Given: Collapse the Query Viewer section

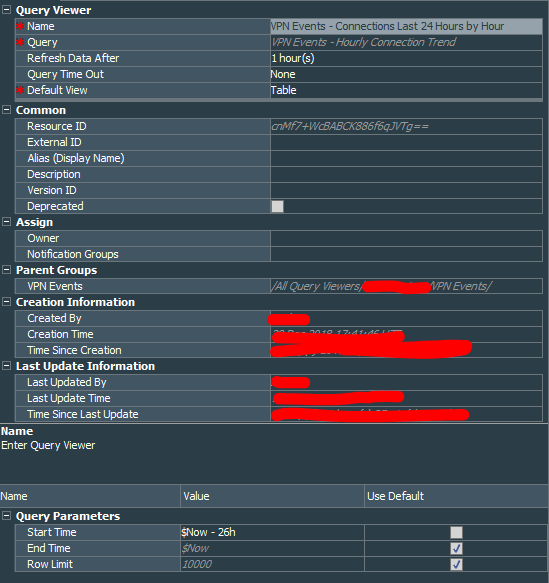Looking at the screenshot, I should coord(6,10).
